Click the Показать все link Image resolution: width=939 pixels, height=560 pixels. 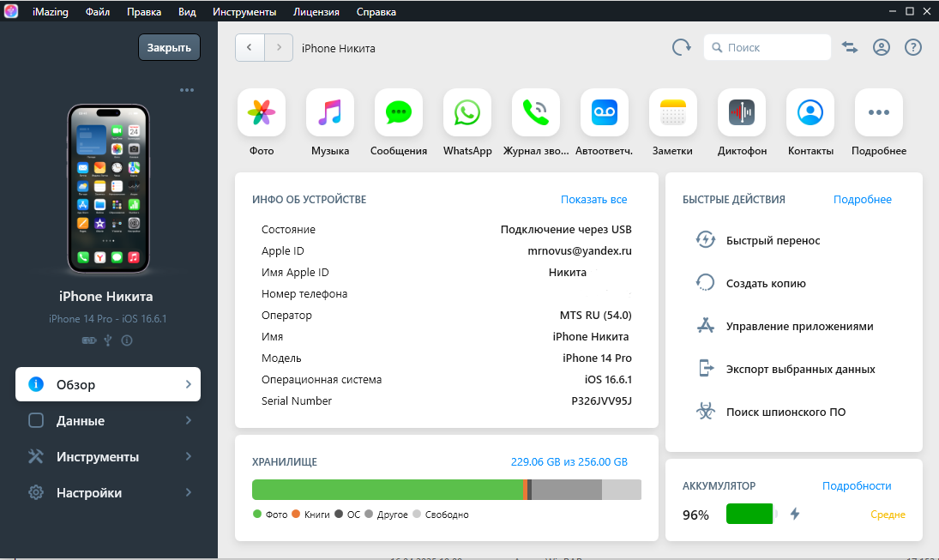(593, 200)
